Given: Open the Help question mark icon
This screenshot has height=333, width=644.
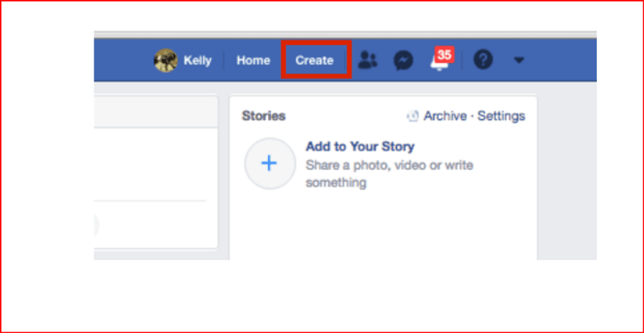Looking at the screenshot, I should tap(483, 61).
